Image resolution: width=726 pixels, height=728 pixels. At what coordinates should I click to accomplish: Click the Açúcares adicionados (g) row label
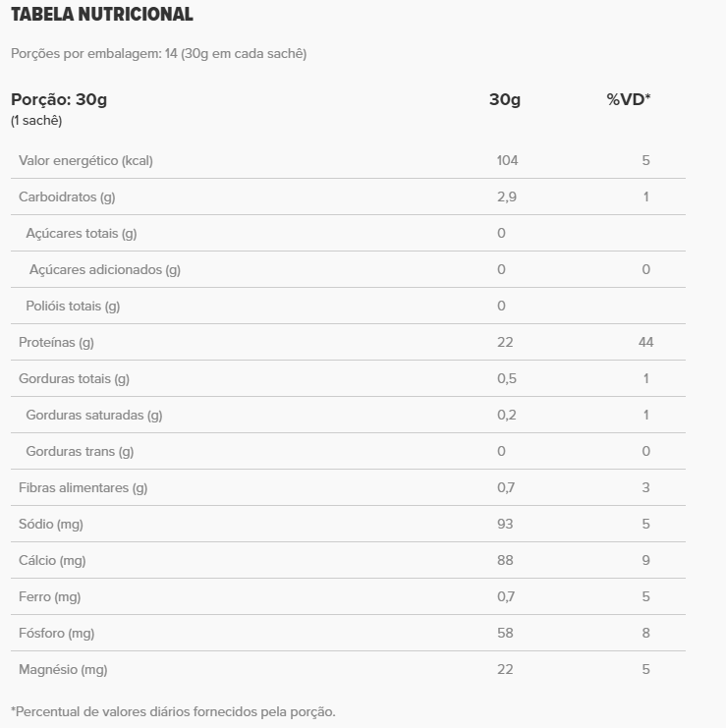coord(105,269)
